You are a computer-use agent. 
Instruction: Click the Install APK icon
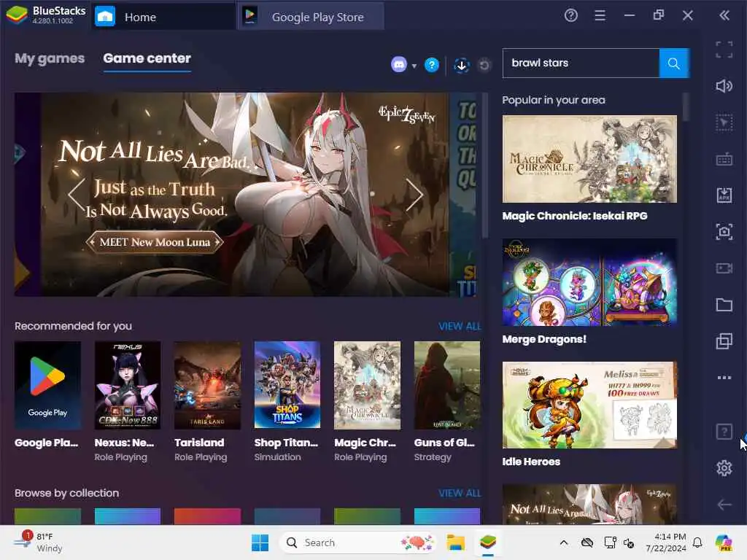pos(724,195)
